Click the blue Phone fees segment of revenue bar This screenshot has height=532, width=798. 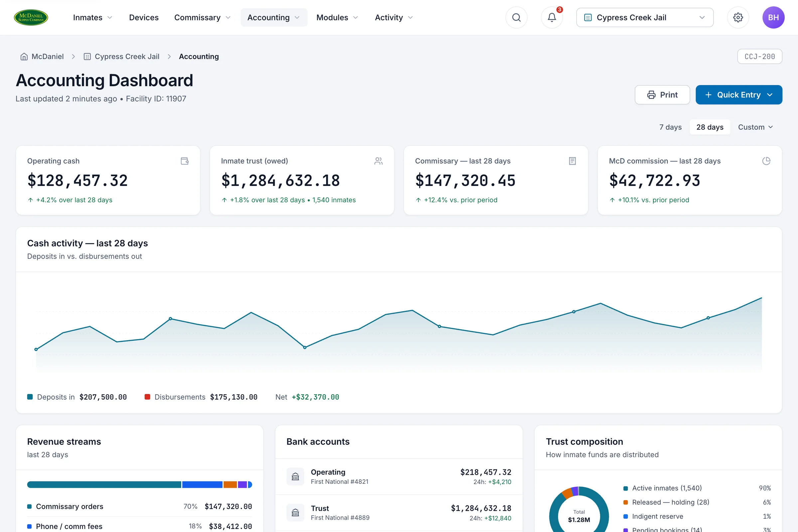202,484
